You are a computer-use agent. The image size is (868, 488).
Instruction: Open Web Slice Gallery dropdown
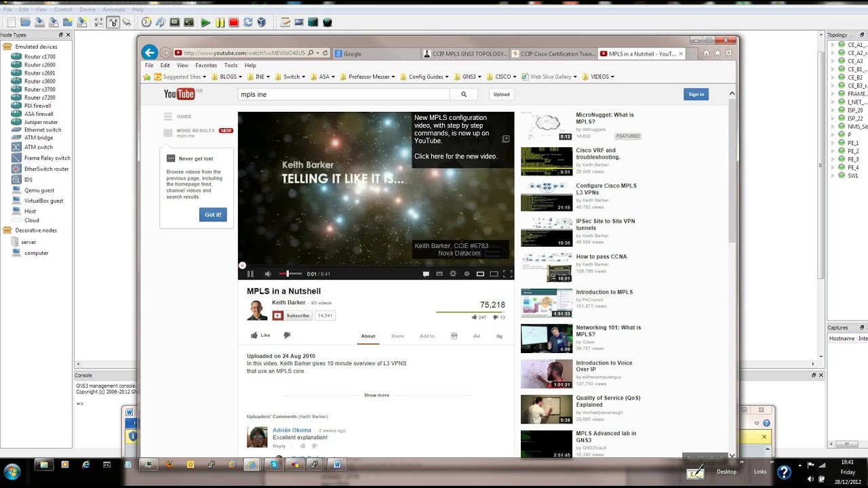[x=549, y=77]
